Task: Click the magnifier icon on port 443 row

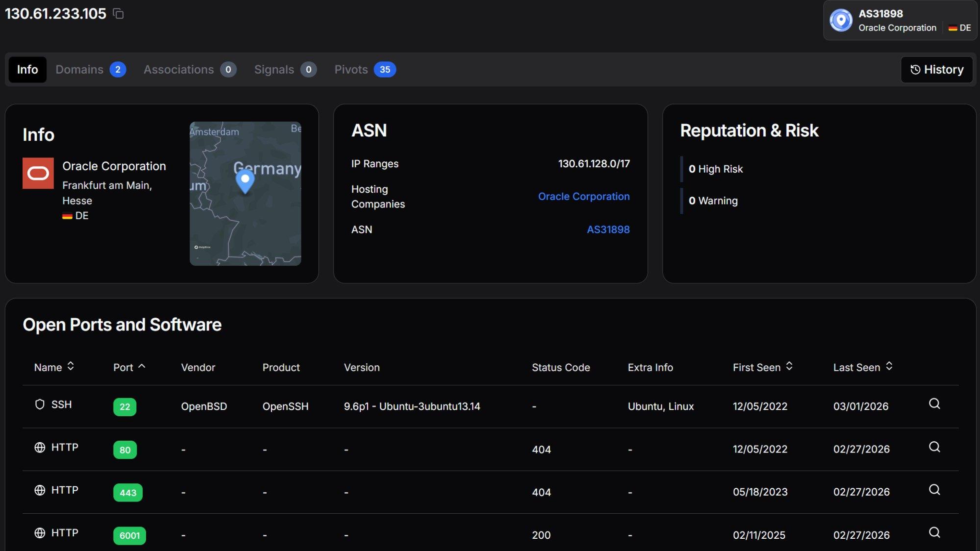Action: pos(934,490)
